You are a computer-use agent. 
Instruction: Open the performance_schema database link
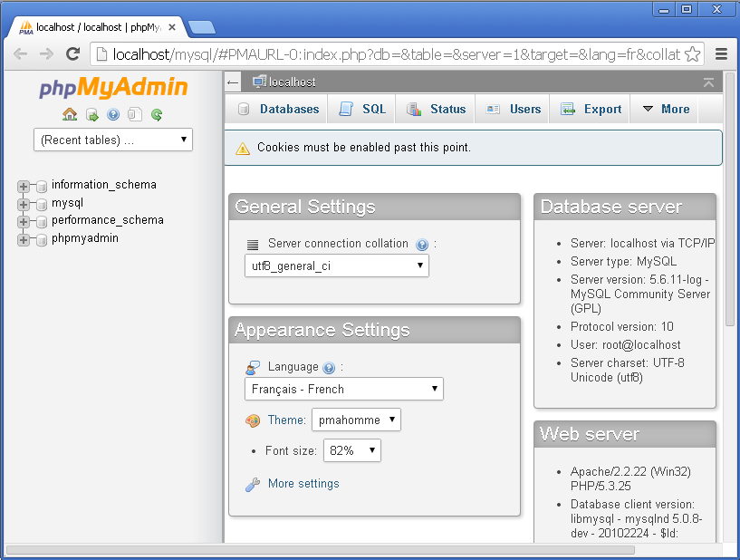[108, 220]
